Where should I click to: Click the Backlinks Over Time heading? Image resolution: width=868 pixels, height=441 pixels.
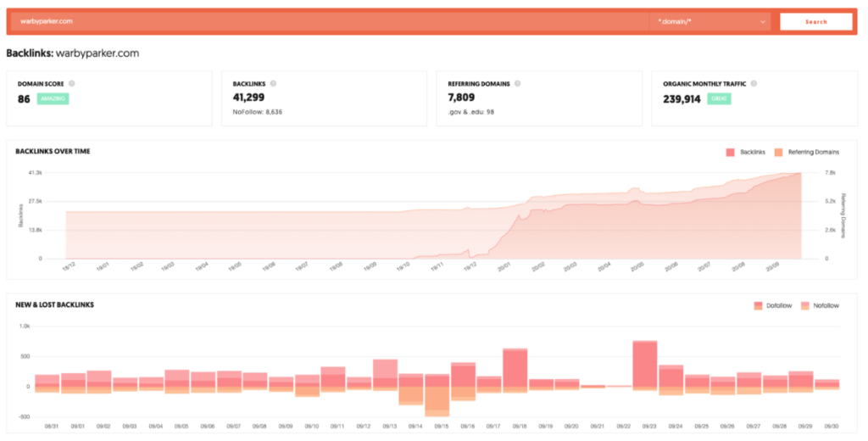[53, 151]
